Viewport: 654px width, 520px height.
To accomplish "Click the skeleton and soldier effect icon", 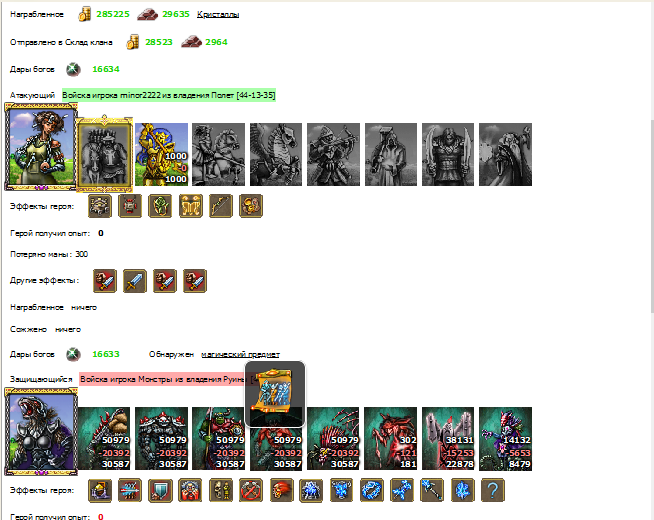I will [x=221, y=490].
